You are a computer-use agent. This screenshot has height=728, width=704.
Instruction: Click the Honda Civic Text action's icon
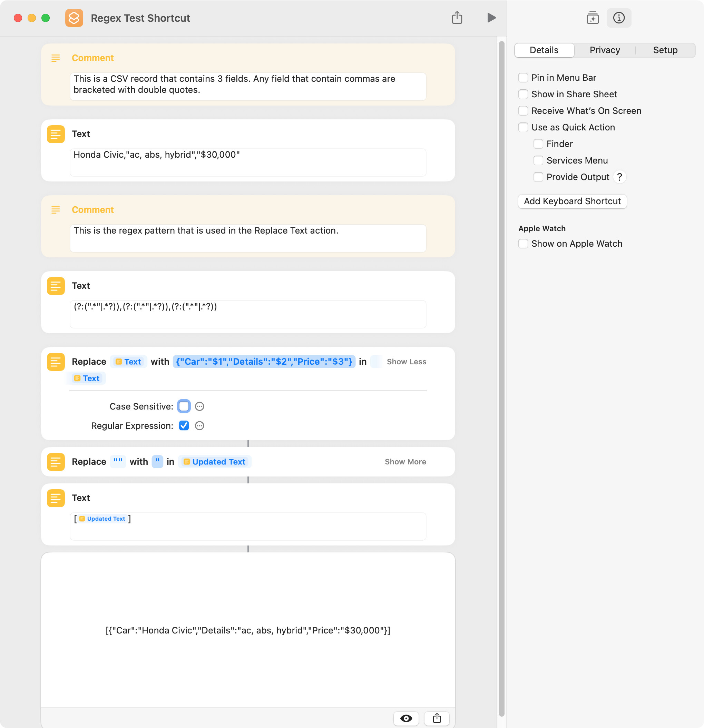tap(56, 134)
